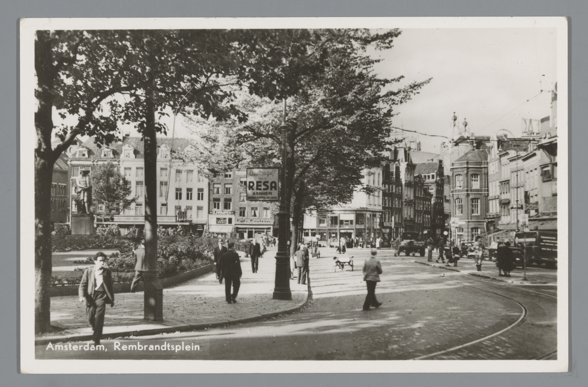
Task: Click the Café Centrum storefront sign
Action: pos(254,221)
